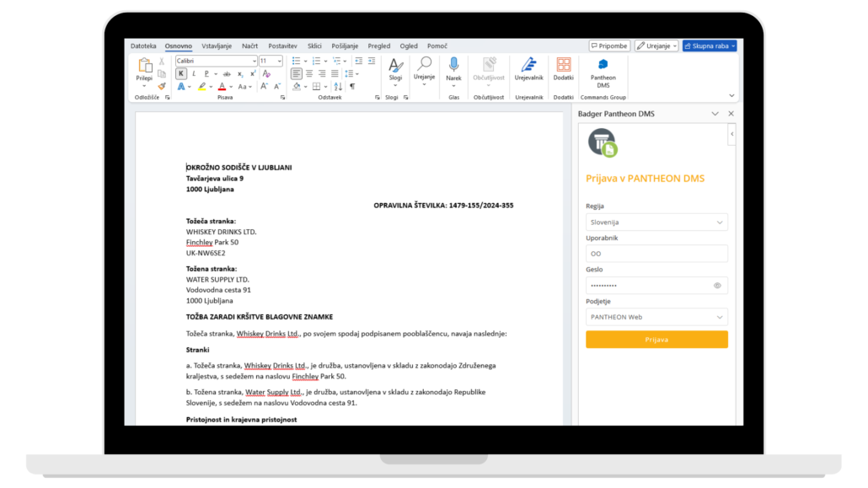Click the Pripombe comments button

[609, 46]
